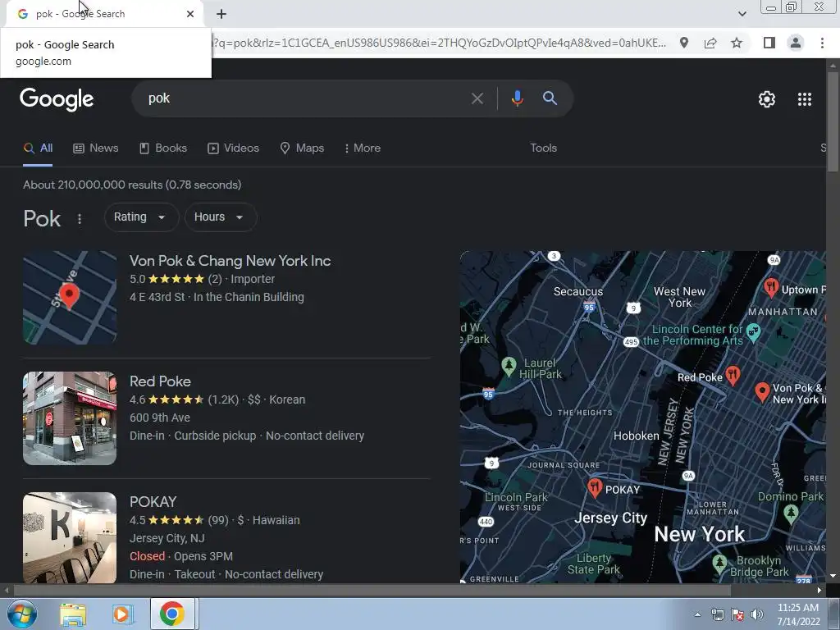
Task: Click the Red Poke storefront photo
Action: click(x=70, y=418)
